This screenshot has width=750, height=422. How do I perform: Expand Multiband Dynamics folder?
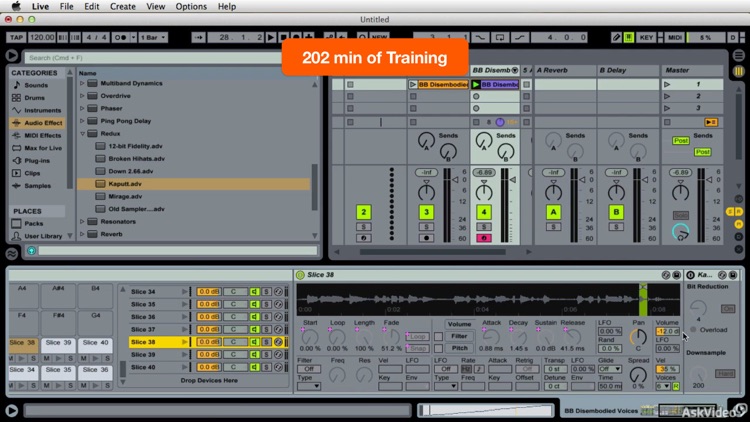82,83
